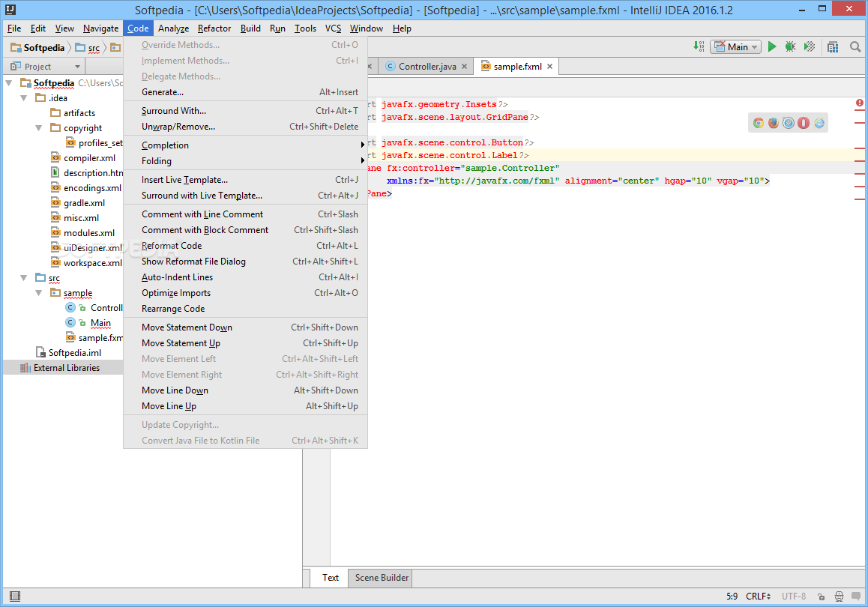Expand the Folding submenu

coord(246,161)
